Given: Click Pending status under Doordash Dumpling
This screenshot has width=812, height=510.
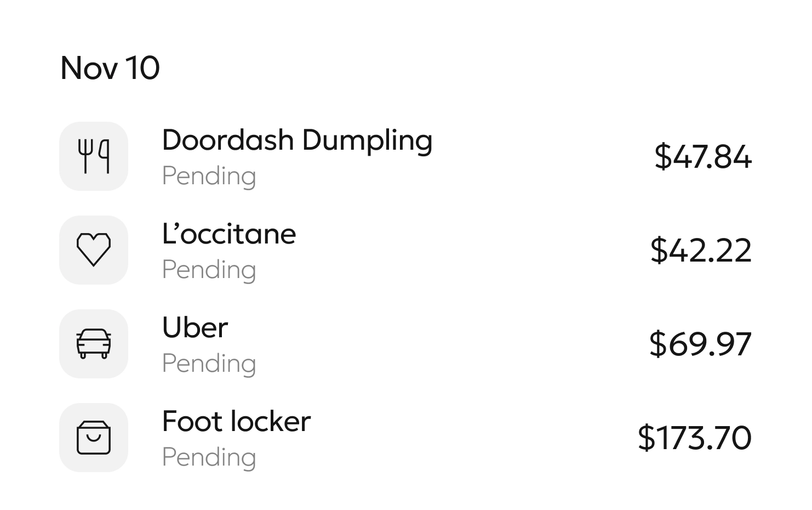Looking at the screenshot, I should [x=209, y=177].
